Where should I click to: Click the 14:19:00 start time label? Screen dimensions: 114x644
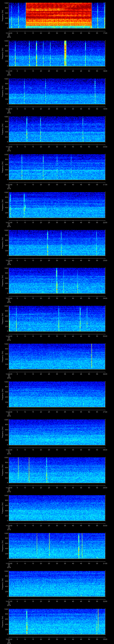[9, 147]
